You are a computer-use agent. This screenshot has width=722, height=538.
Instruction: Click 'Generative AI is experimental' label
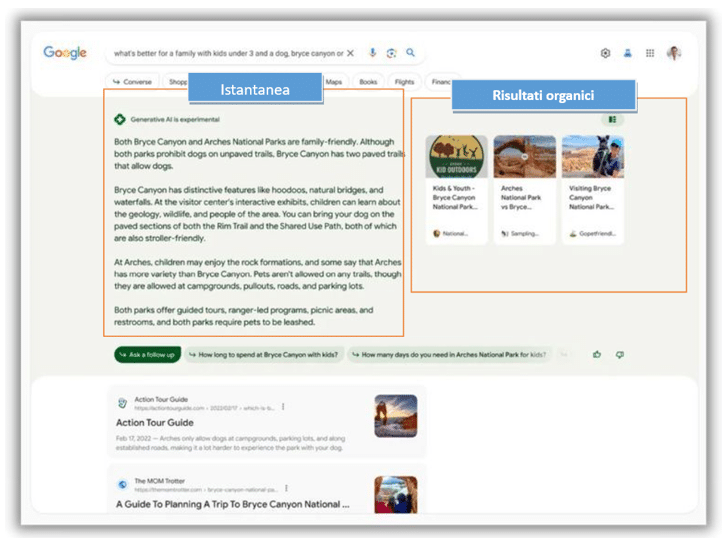175,119
